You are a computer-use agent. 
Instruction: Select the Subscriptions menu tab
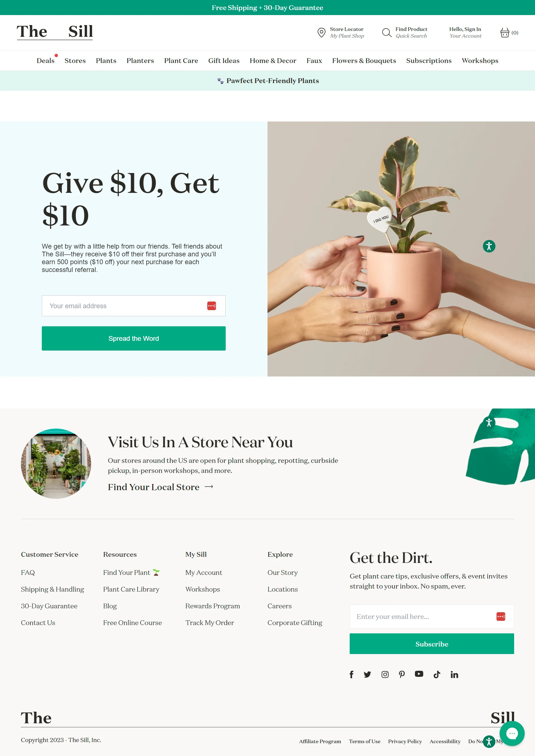429,60
